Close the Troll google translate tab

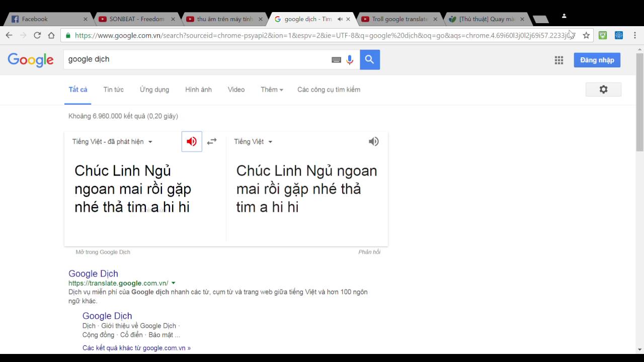point(435,19)
